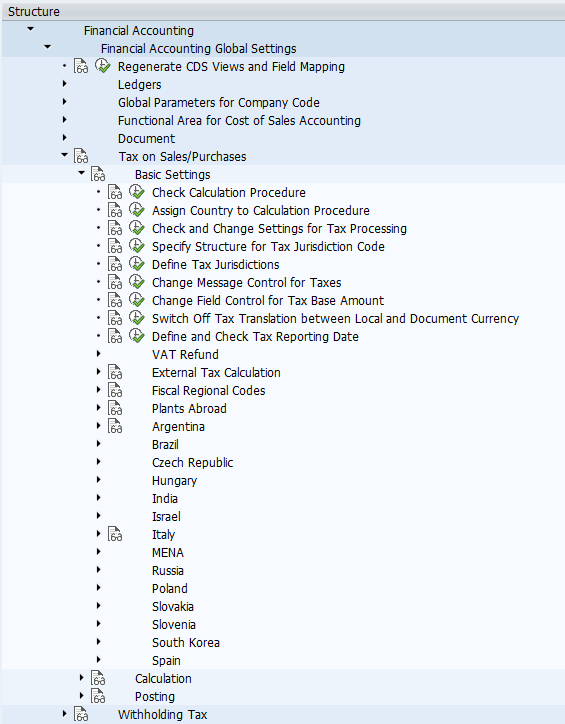Execute Check and Change Settings for Tax Processing
Image resolution: width=565 pixels, height=724 pixels.
(x=137, y=228)
